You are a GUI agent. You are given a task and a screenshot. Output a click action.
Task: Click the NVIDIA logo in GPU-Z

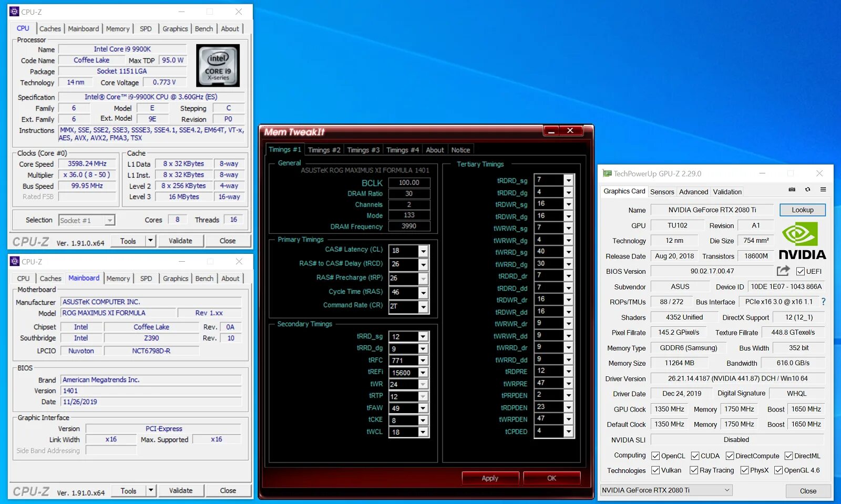coord(802,241)
